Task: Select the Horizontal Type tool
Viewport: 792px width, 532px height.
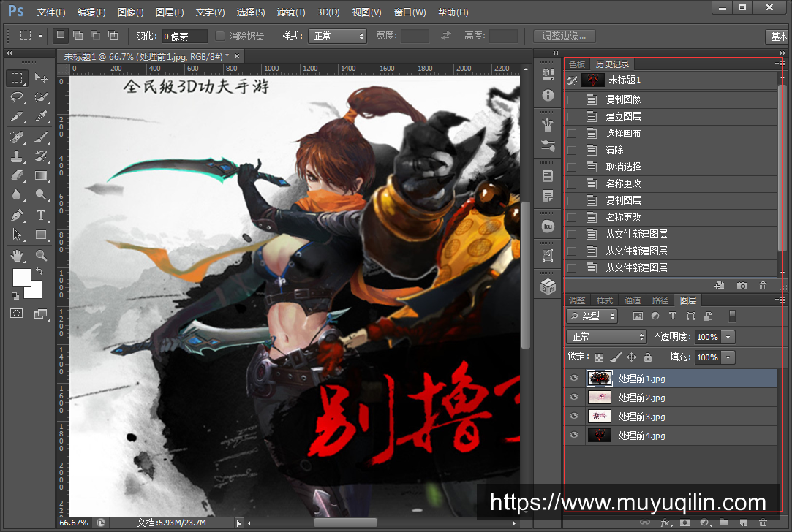Action: coord(42,216)
